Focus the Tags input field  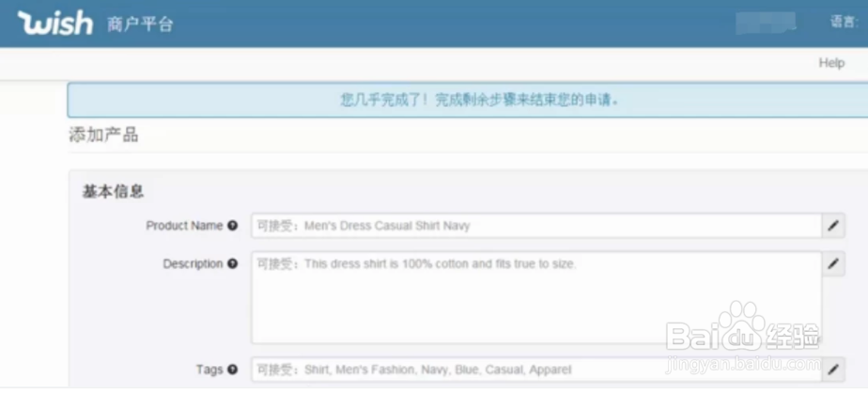(x=536, y=369)
